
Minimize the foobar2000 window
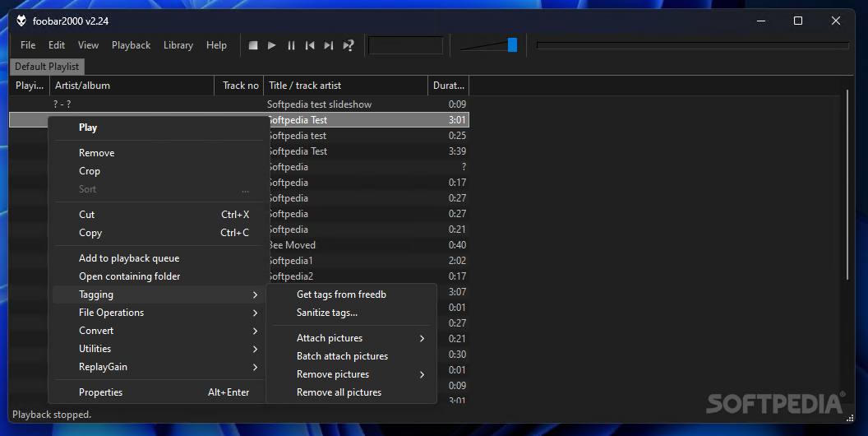tap(761, 21)
